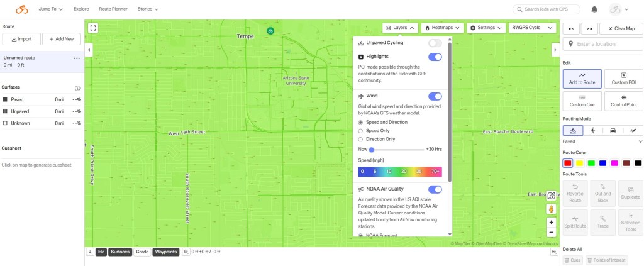Viewport: 644px width, 266px height.
Task: Open notifications bell
Action: tap(594, 9)
